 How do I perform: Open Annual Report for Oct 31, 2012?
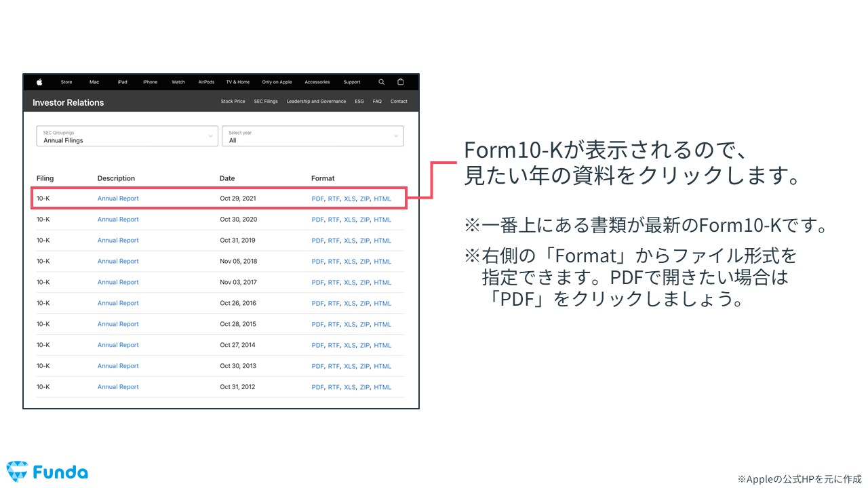[x=118, y=387]
